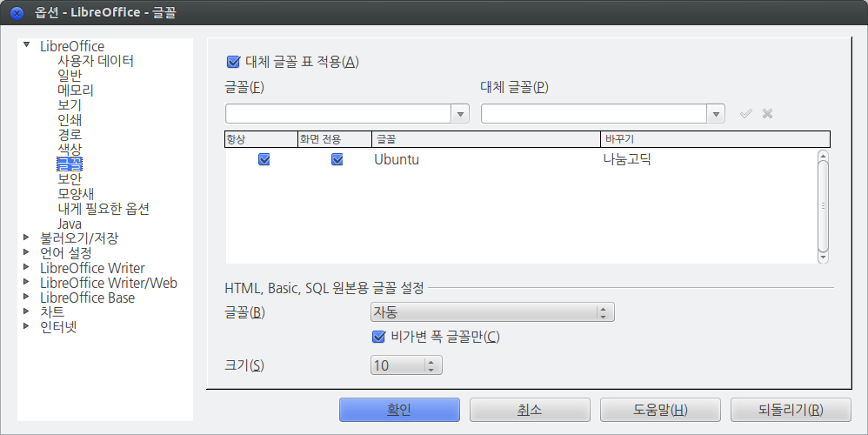868x435 pixels.
Task: Open help with 도움말(H) button
Action: pos(660,410)
